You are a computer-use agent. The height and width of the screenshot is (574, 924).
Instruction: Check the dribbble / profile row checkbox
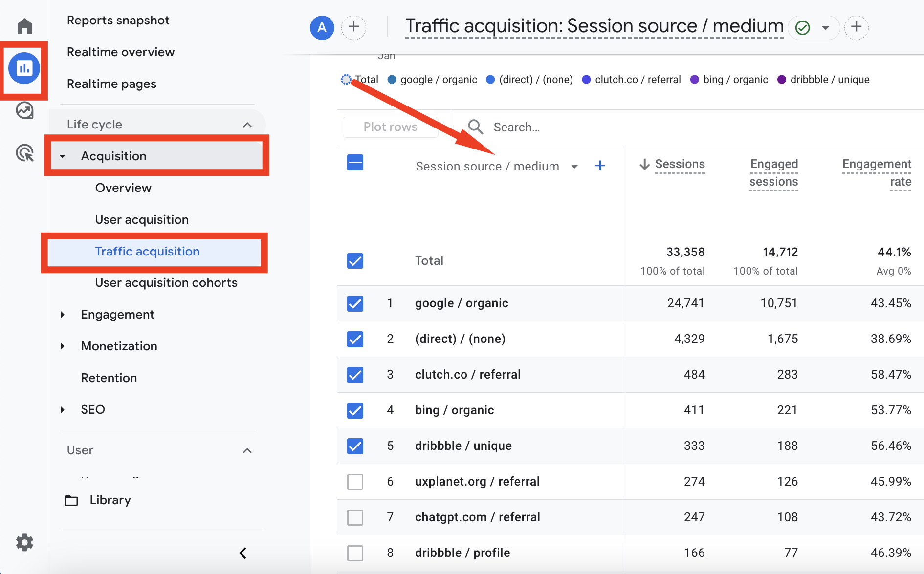click(355, 553)
